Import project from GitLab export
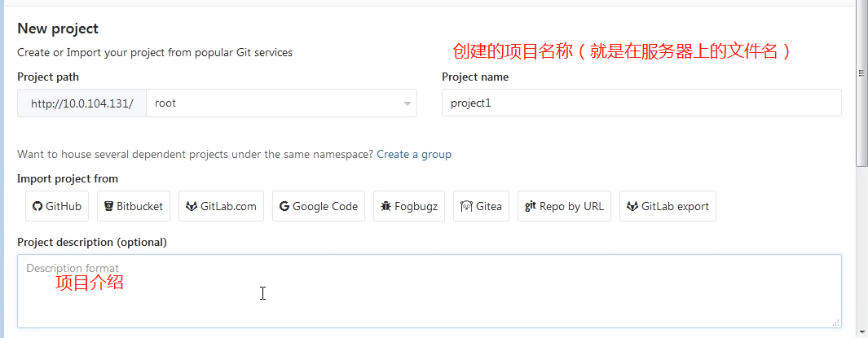This screenshot has height=338, width=868. click(668, 206)
